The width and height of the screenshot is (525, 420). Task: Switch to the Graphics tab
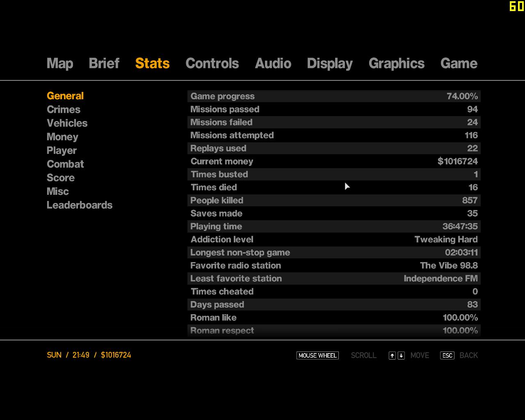397,64
